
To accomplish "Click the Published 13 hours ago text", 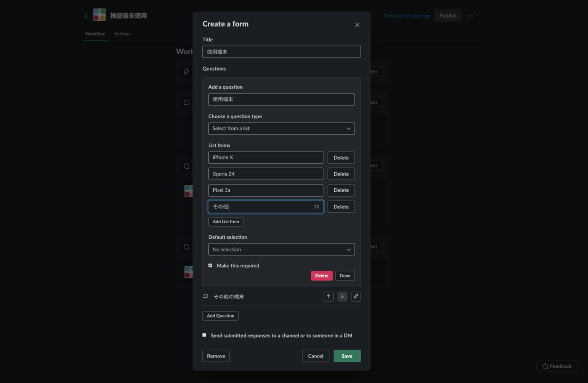I will point(407,16).
